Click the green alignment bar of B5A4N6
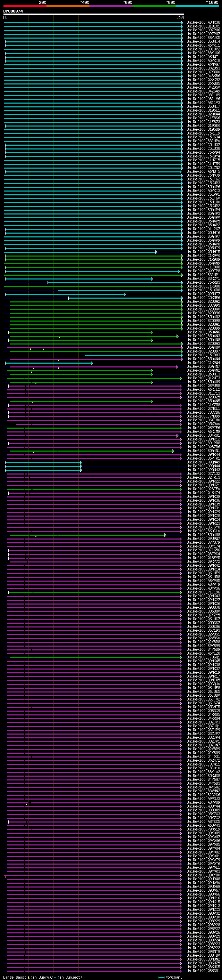The width and height of the screenshot is (222, 980). pyautogui.click(x=80, y=332)
